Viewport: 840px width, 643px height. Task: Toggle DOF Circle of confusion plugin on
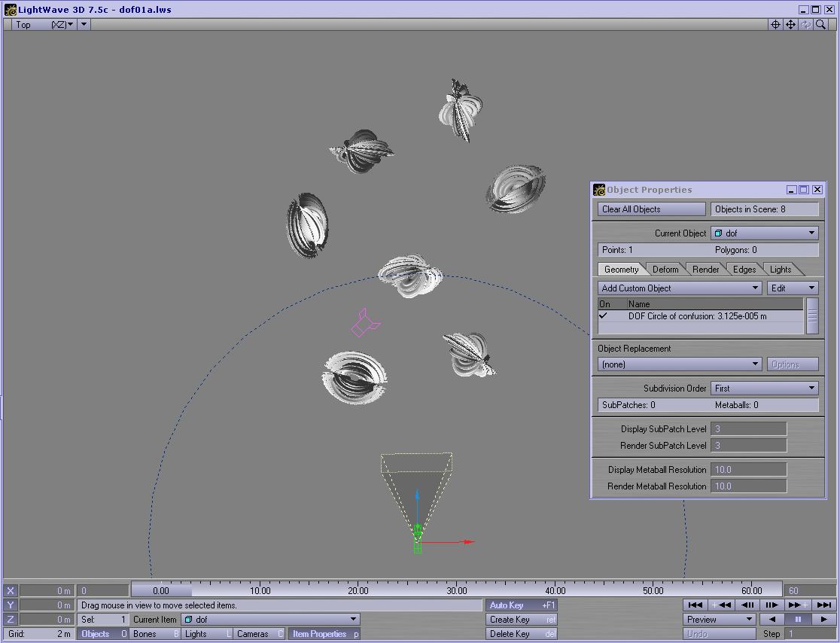[x=604, y=316]
